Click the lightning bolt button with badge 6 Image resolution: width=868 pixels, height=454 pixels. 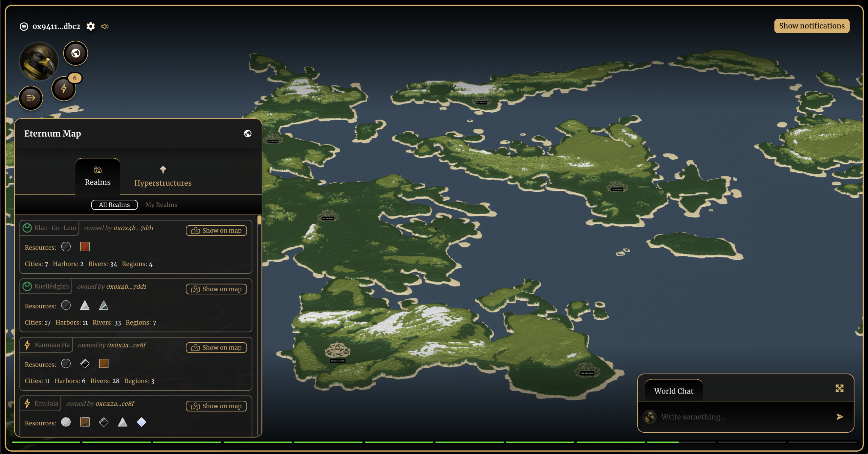64,89
